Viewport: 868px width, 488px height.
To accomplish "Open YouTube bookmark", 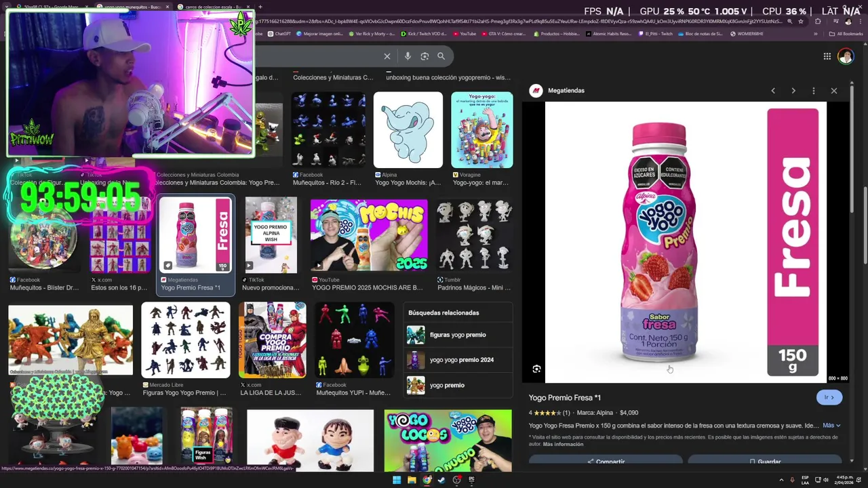I will coord(465,34).
